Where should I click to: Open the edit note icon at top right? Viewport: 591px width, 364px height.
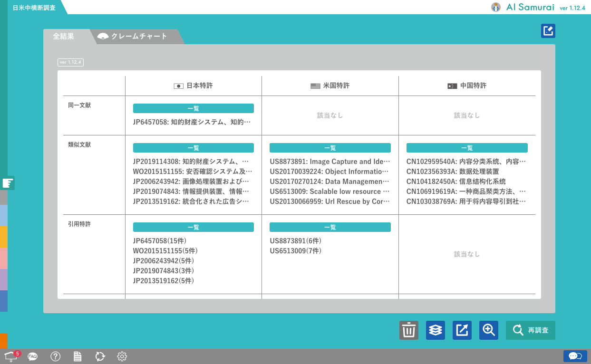click(548, 31)
